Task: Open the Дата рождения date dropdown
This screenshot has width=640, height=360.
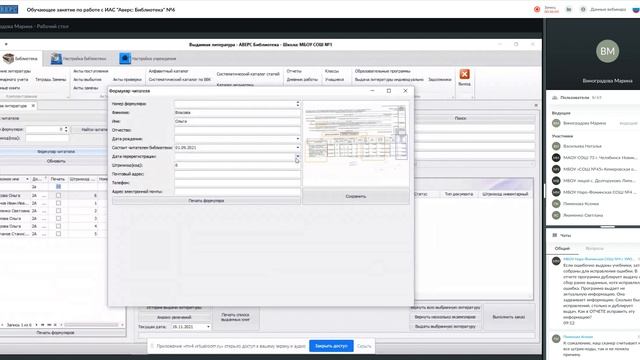Action: click(298, 139)
